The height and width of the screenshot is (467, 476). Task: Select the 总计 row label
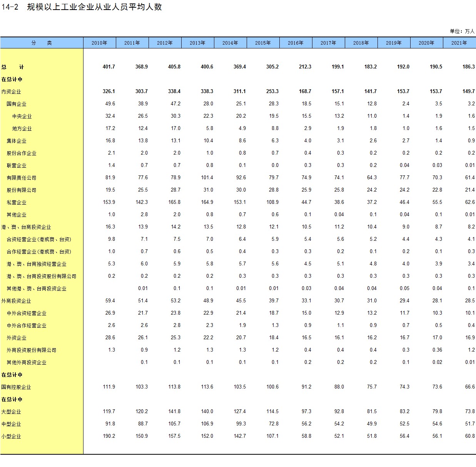[13, 67]
